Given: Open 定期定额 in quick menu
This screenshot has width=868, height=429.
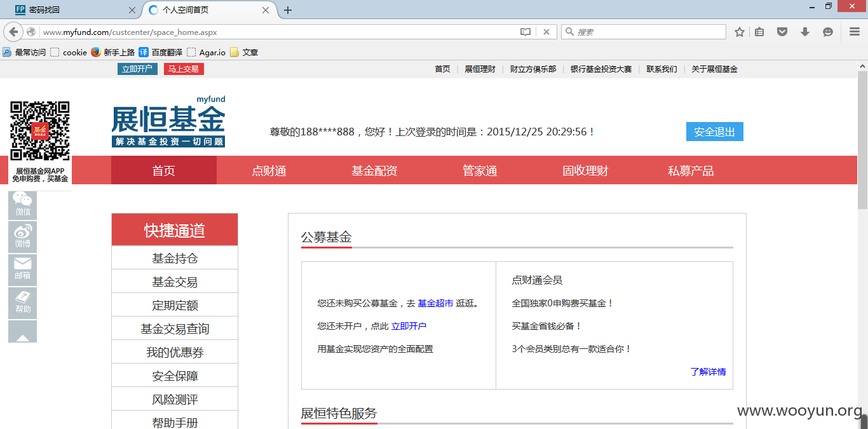Looking at the screenshot, I should point(175,305).
